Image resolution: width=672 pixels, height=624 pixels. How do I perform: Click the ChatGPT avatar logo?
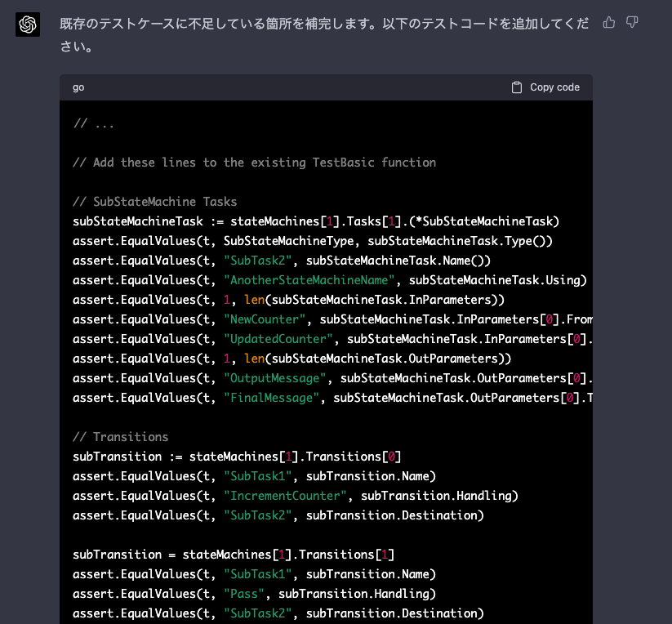pyautogui.click(x=28, y=25)
